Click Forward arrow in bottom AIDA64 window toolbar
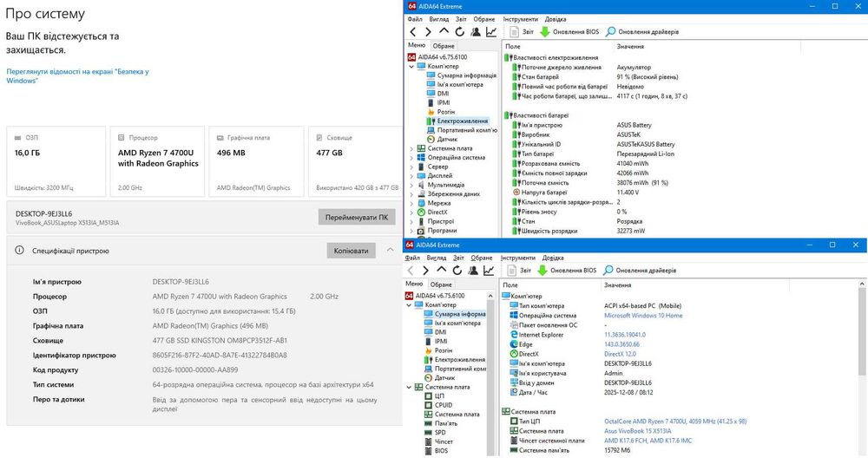 click(425, 271)
